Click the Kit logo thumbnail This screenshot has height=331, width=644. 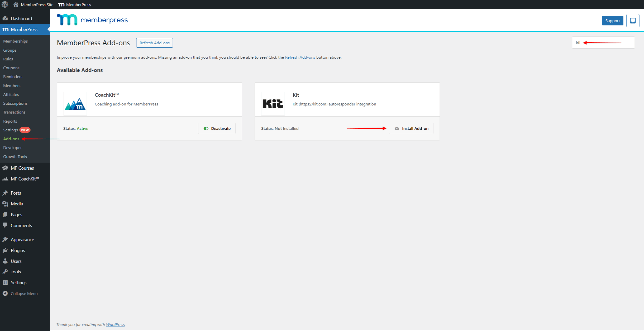273,104
